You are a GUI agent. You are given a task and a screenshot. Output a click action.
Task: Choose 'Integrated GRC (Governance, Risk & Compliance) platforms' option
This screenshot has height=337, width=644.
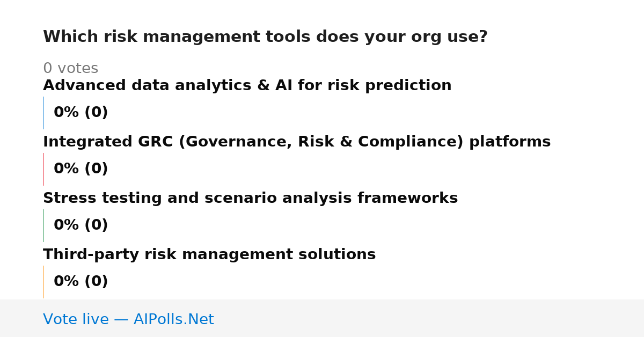(x=297, y=142)
